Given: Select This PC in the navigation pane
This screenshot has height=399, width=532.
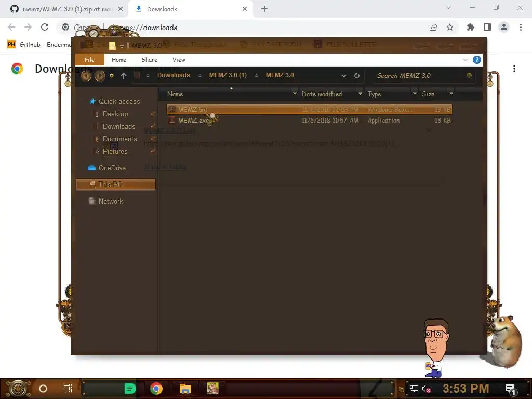Looking at the screenshot, I should 116,184.
